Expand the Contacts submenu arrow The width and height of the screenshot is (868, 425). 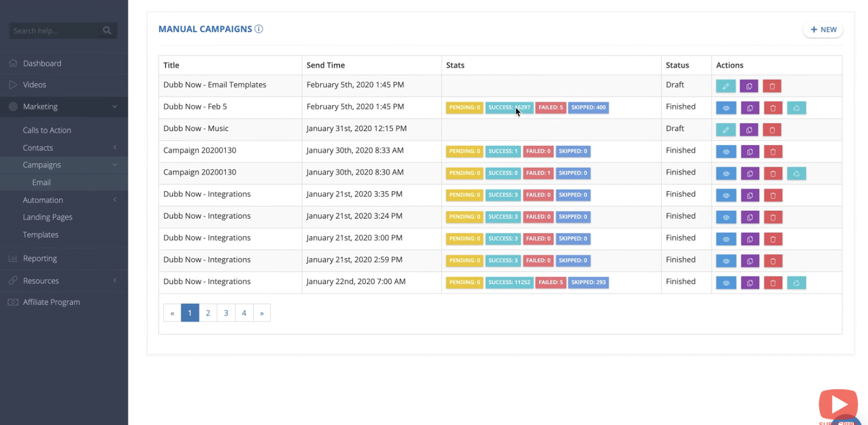click(114, 147)
